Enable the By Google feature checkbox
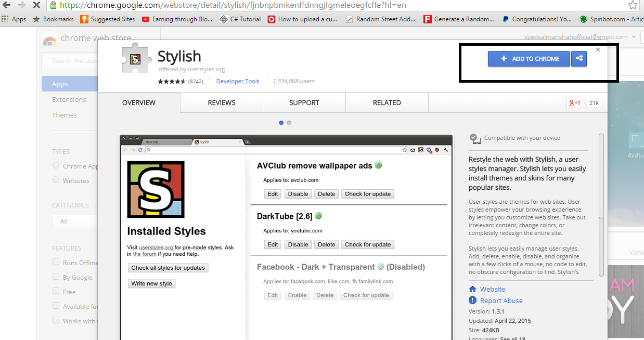 56,277
